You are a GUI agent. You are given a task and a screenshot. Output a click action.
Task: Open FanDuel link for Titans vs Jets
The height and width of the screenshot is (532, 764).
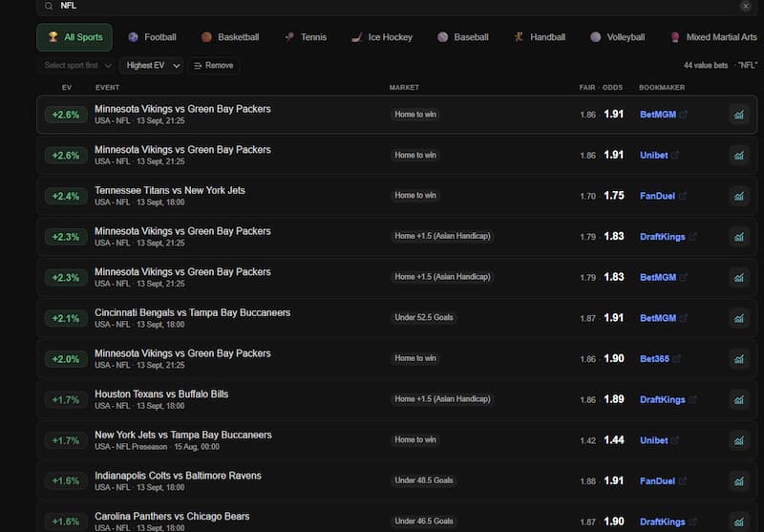(x=657, y=196)
